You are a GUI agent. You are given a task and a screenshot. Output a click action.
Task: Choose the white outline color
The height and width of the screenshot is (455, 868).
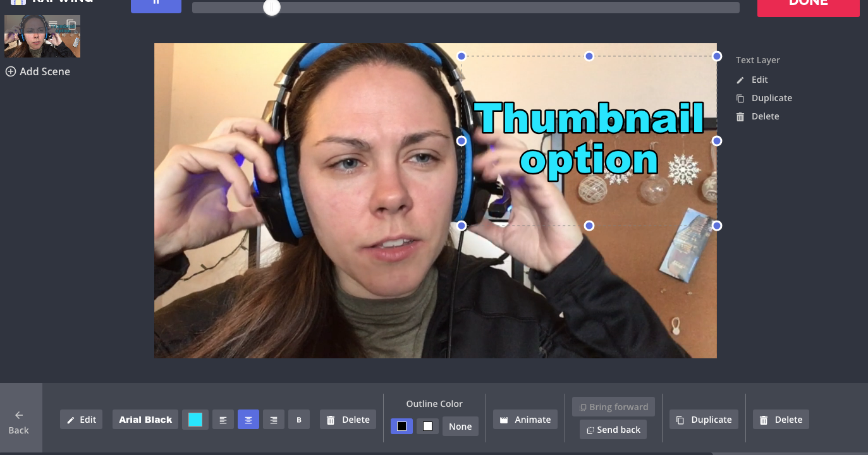pyautogui.click(x=427, y=427)
